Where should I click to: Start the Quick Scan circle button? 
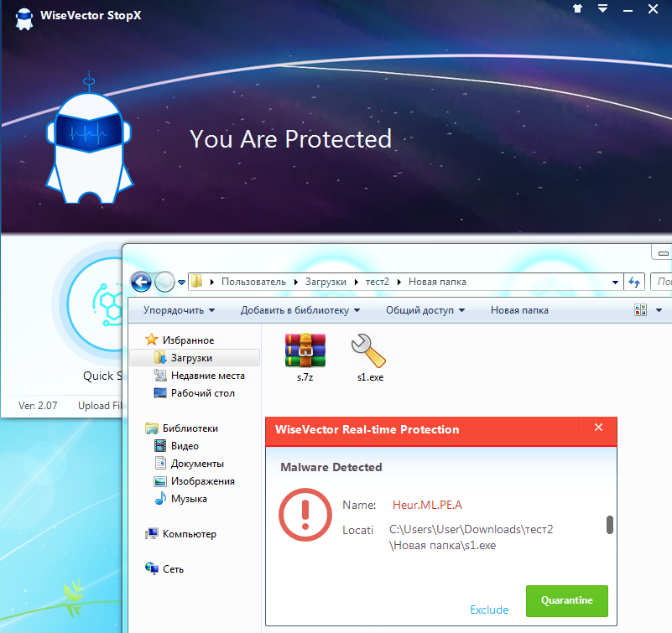[x=95, y=304]
